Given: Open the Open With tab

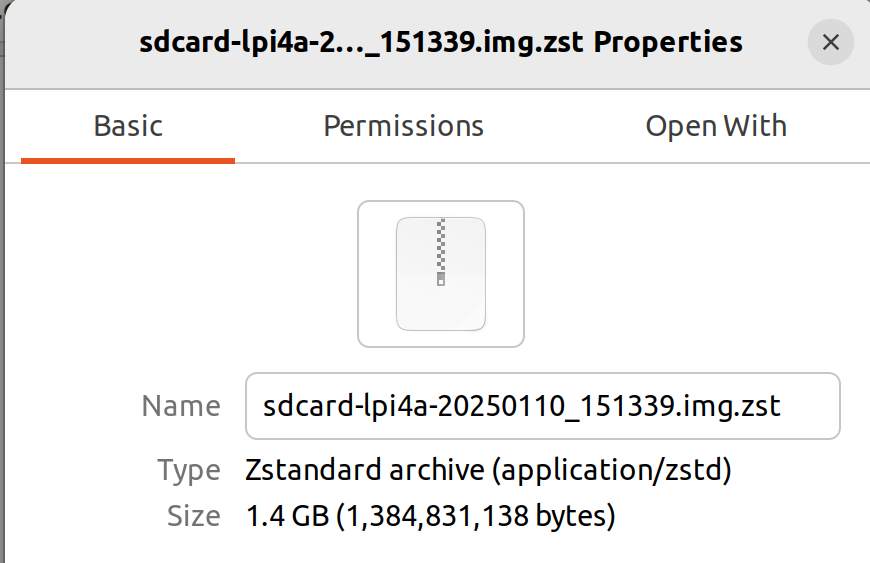Looking at the screenshot, I should click(716, 126).
